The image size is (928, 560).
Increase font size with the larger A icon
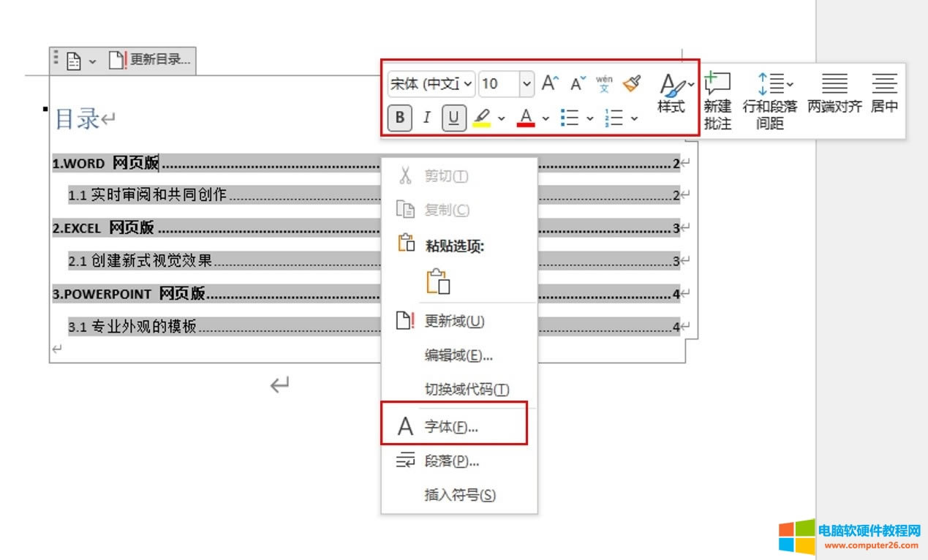[x=549, y=83]
